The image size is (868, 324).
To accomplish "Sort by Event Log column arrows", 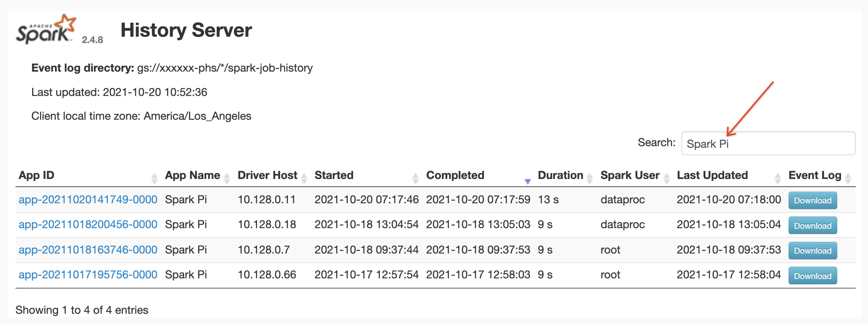I will (849, 178).
